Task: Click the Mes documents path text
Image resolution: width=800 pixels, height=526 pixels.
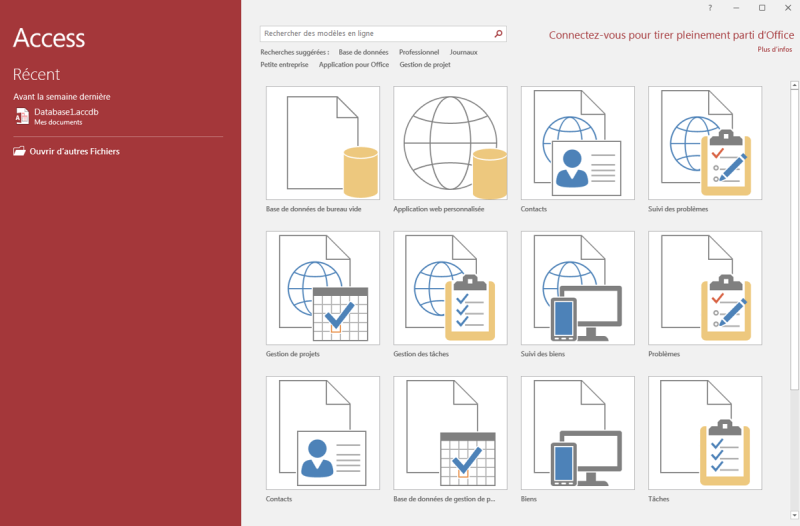Action: (58, 122)
